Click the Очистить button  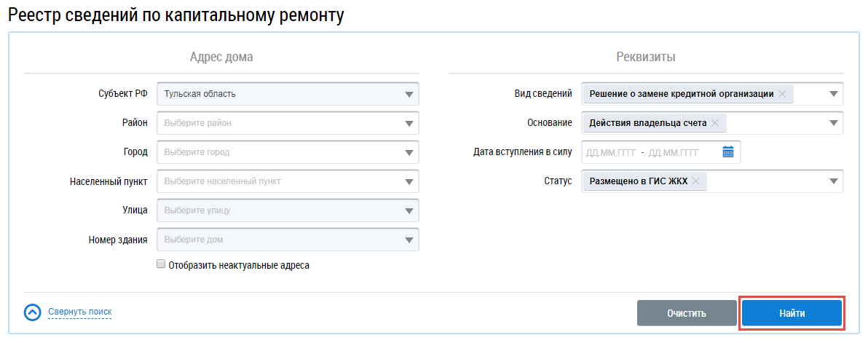[686, 313]
